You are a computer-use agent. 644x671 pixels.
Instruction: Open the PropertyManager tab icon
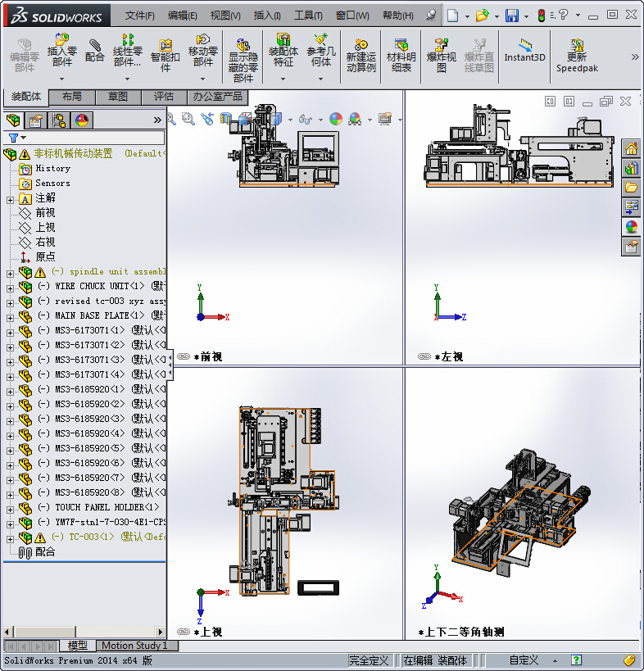pos(36,120)
